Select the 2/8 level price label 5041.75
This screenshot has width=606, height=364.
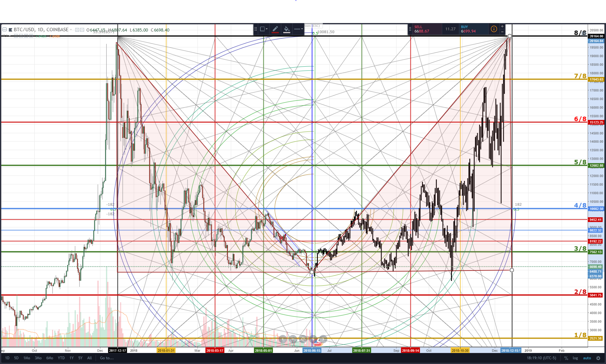pyautogui.click(x=596, y=295)
